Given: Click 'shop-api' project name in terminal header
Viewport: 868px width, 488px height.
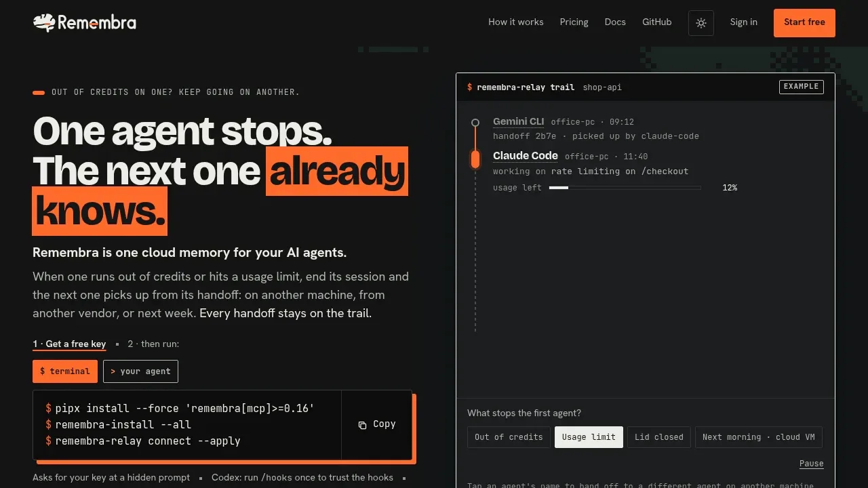Looking at the screenshot, I should click(602, 87).
